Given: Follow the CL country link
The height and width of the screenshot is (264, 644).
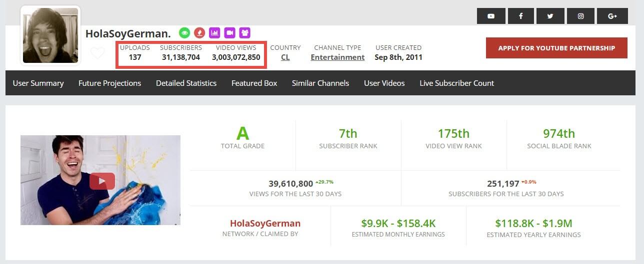Looking at the screenshot, I should (x=285, y=57).
